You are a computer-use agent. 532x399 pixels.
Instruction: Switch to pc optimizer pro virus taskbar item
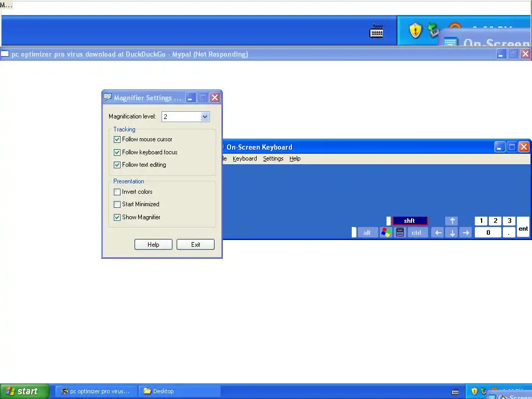(97, 391)
